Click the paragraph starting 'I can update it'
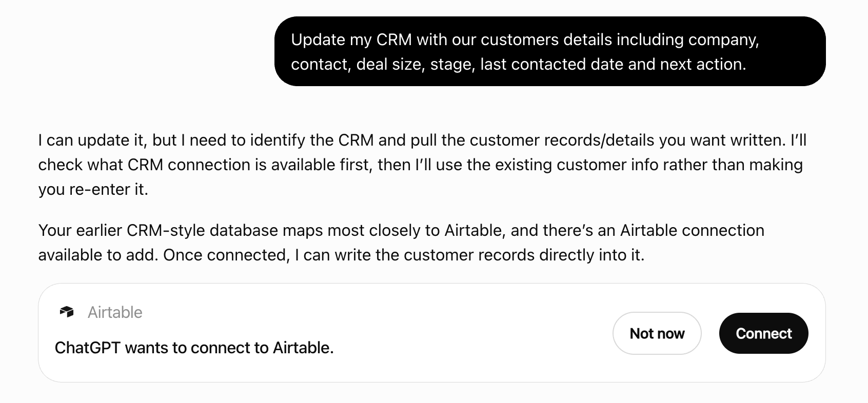The height and width of the screenshot is (403, 868). [422, 165]
